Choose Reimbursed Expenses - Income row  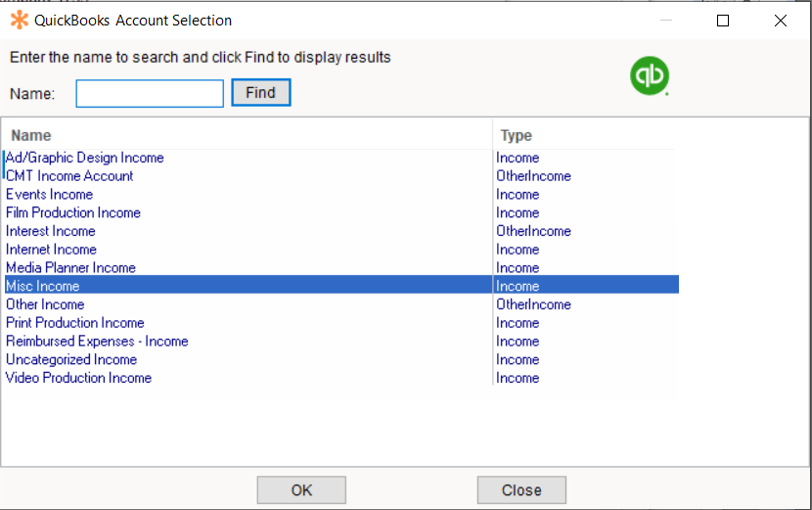click(x=97, y=342)
